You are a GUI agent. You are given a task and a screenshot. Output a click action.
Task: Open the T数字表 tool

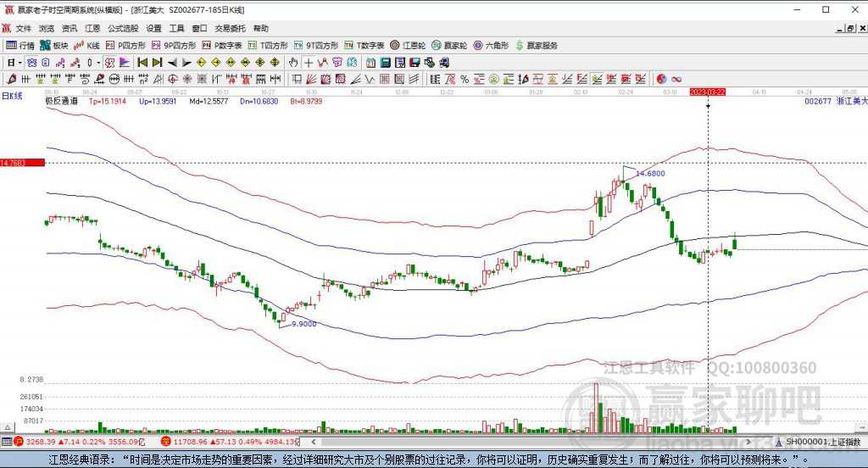pos(364,46)
